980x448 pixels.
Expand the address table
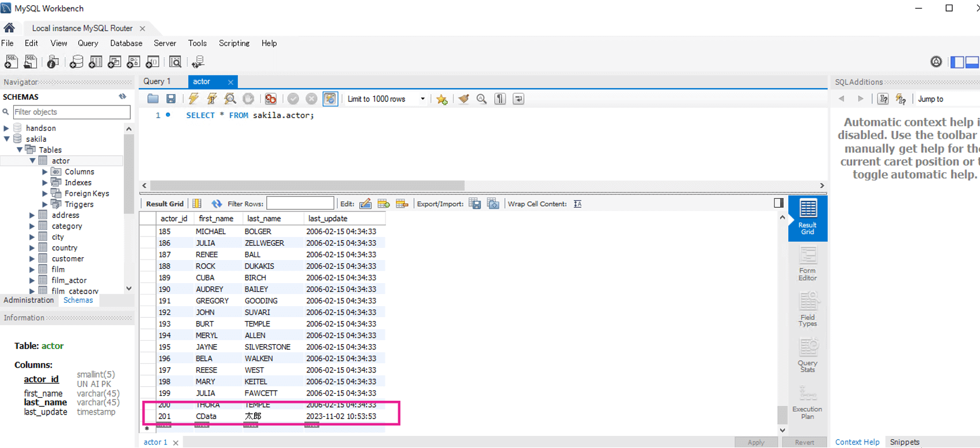tap(32, 215)
